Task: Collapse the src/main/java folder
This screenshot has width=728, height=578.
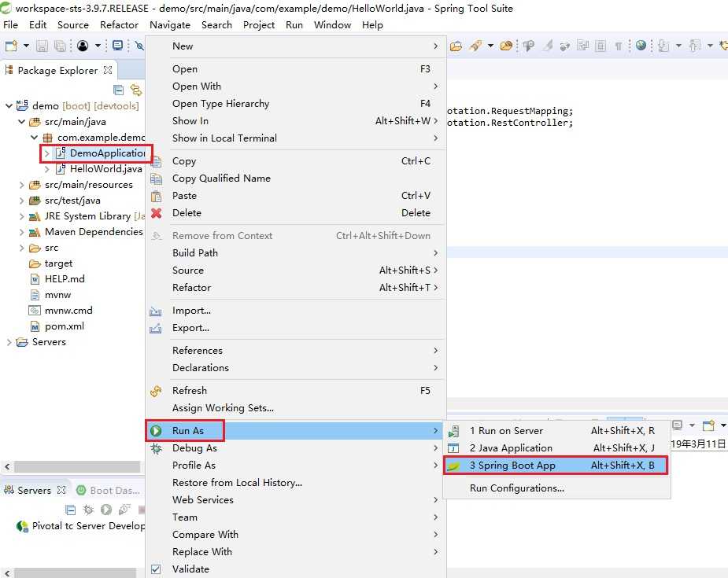Action: (x=21, y=122)
